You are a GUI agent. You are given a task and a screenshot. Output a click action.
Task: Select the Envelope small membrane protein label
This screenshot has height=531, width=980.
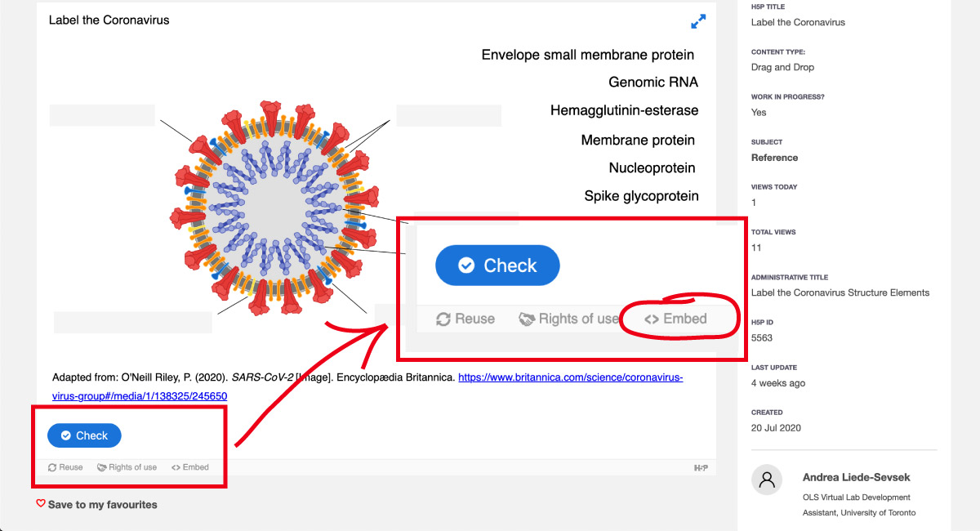(588, 55)
